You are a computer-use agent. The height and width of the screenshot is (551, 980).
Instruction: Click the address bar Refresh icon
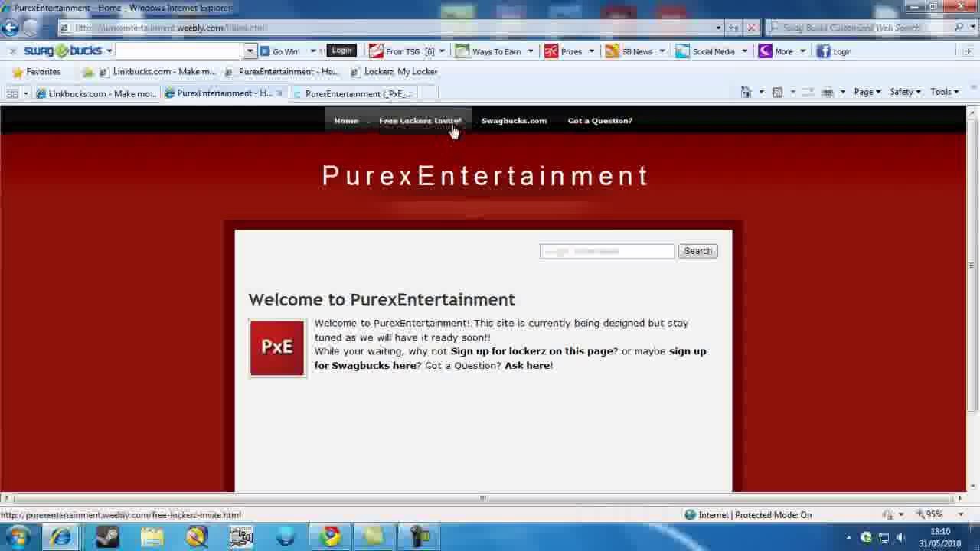tap(733, 28)
